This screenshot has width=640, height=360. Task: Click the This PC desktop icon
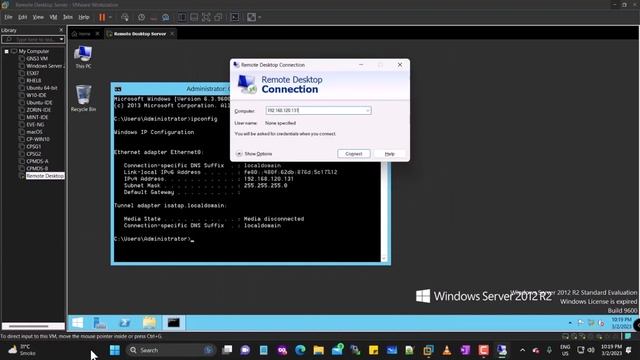click(x=83, y=57)
